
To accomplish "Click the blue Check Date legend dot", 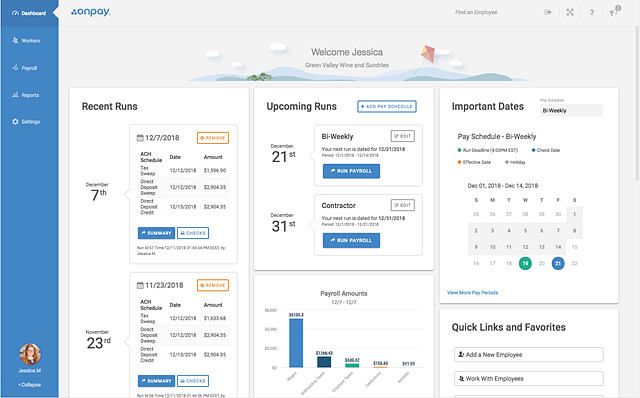I will pos(533,150).
